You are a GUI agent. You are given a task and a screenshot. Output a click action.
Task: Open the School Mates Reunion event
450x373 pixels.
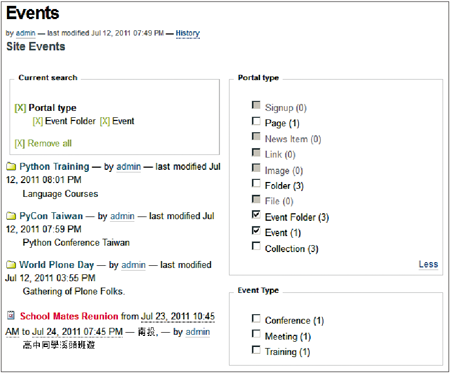point(69,316)
